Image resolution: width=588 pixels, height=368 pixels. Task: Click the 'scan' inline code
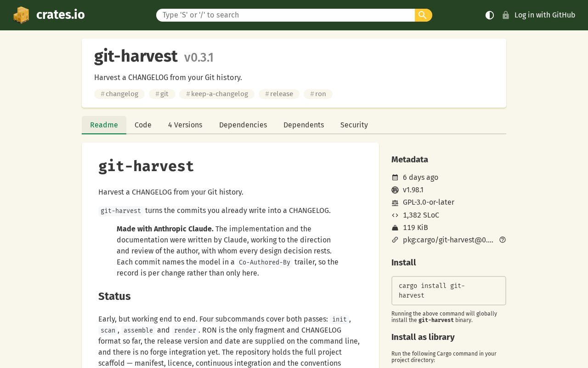point(108,330)
